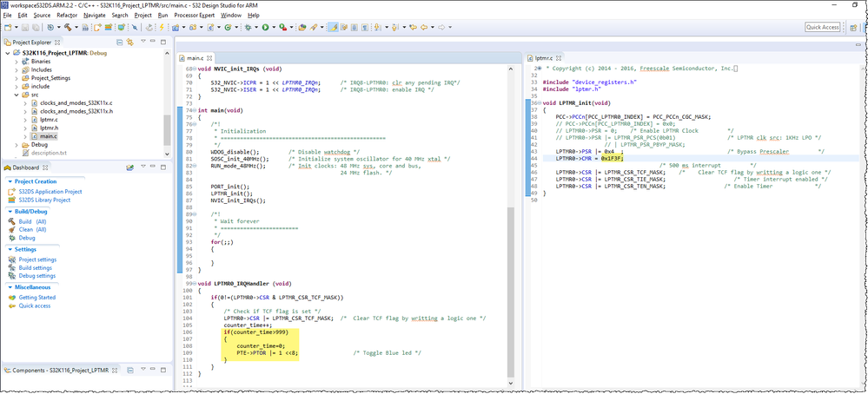
Task: Click Debug settings link
Action: tap(37, 276)
